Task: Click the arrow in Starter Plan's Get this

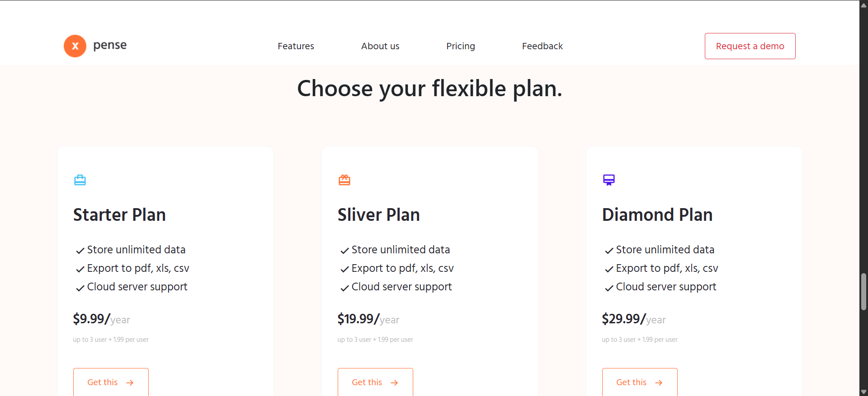Action: (130, 383)
